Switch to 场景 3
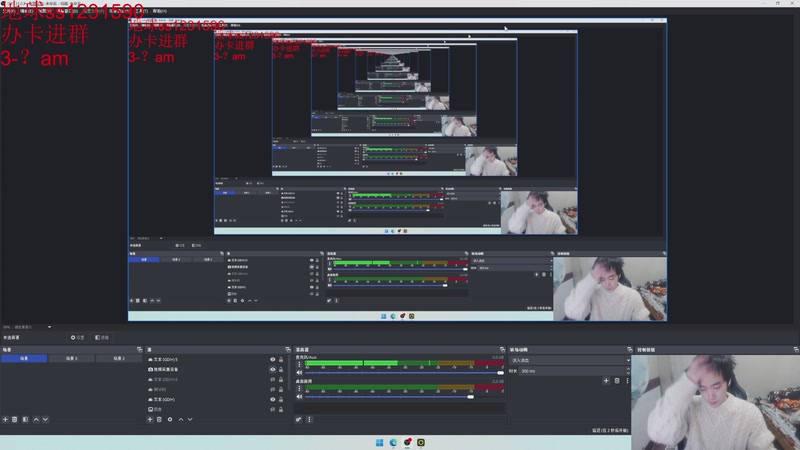This screenshot has height=450, width=800. tap(71, 359)
